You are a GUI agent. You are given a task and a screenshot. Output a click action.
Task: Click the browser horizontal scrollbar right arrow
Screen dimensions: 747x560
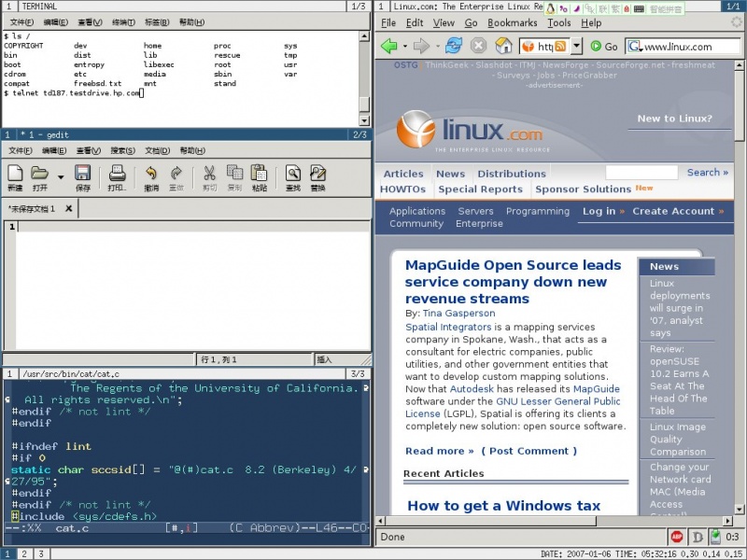tap(727, 521)
